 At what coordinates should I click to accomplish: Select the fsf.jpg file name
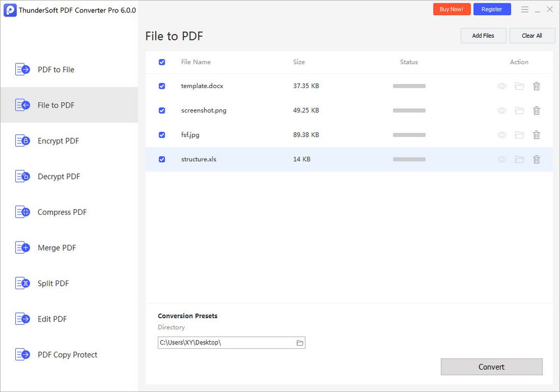point(190,135)
